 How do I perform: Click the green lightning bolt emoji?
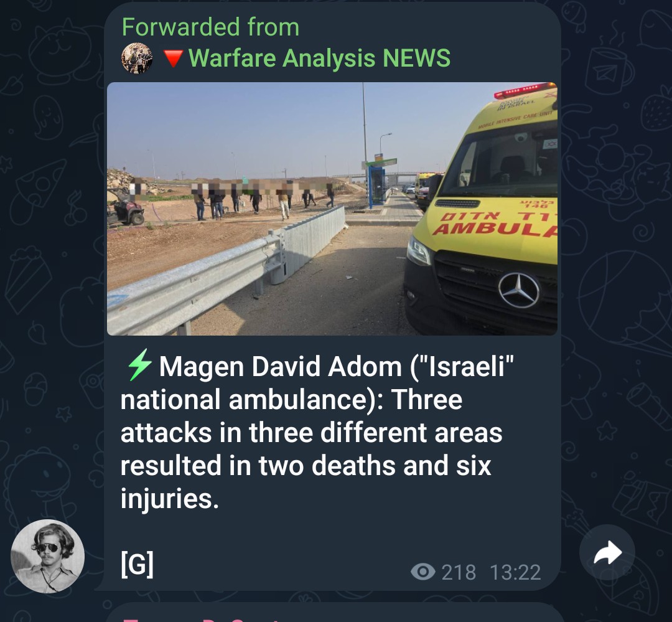pyautogui.click(x=139, y=365)
